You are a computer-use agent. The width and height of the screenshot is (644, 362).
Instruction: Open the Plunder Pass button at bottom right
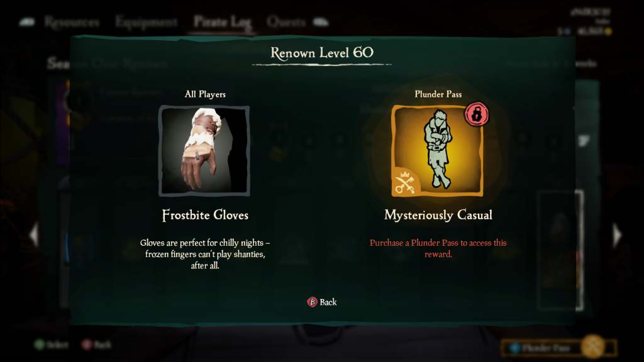coord(559,348)
